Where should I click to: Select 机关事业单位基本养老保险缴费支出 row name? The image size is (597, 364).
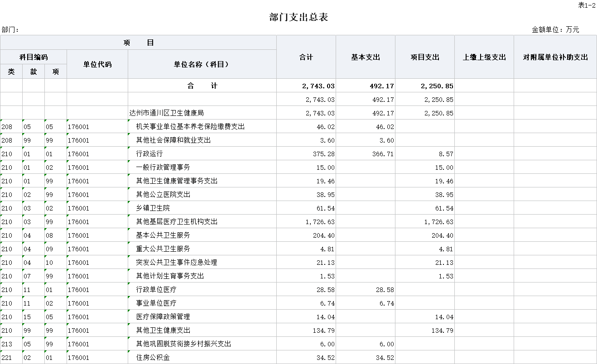(x=190, y=126)
